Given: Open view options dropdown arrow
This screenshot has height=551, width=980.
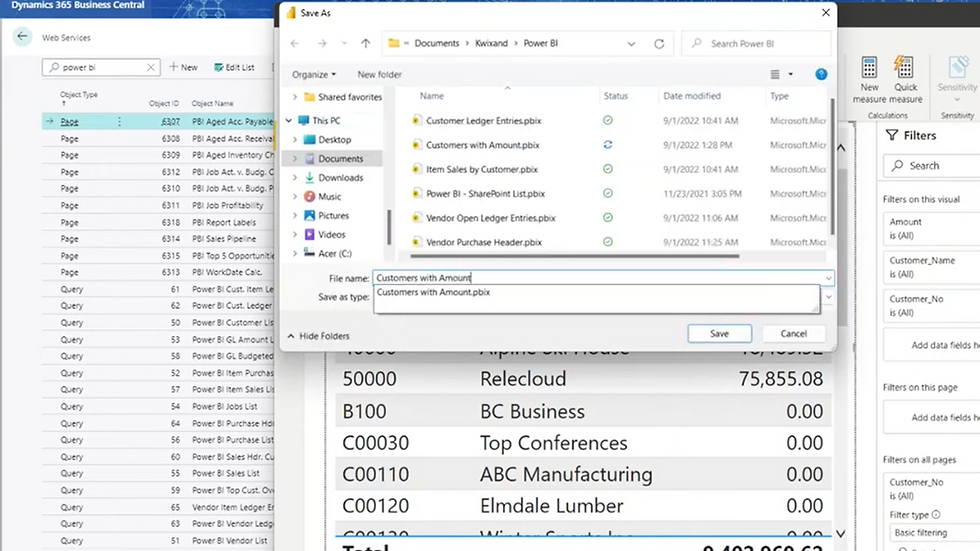Looking at the screenshot, I should [x=791, y=74].
